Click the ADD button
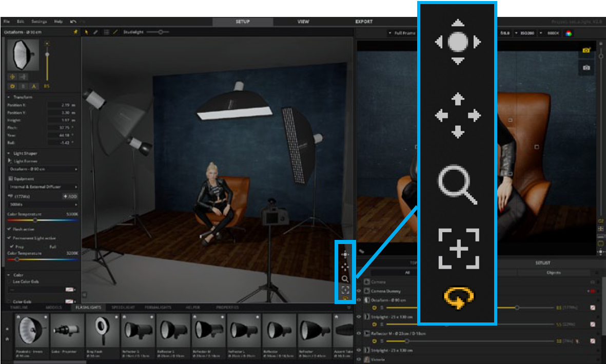Screen dimensions: 606x364 (x=70, y=196)
